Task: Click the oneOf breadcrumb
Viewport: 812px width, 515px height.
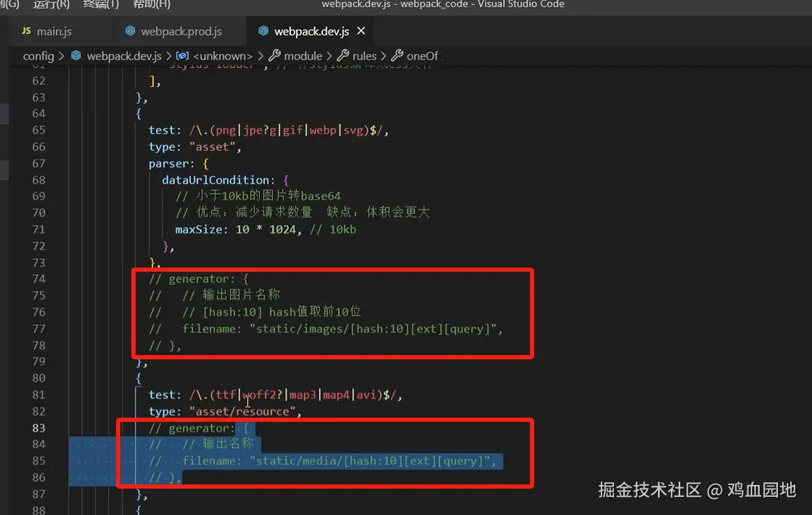Action: (422, 56)
